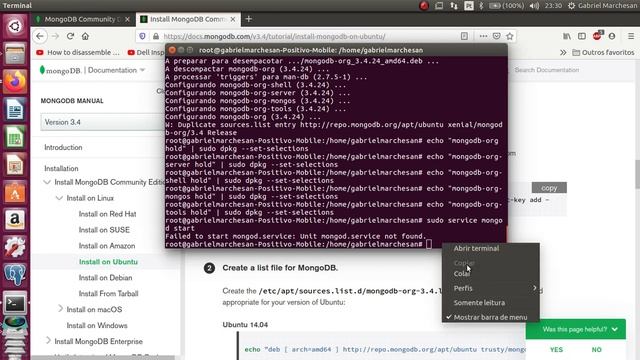Open Amazon launcher icon

click(15, 220)
